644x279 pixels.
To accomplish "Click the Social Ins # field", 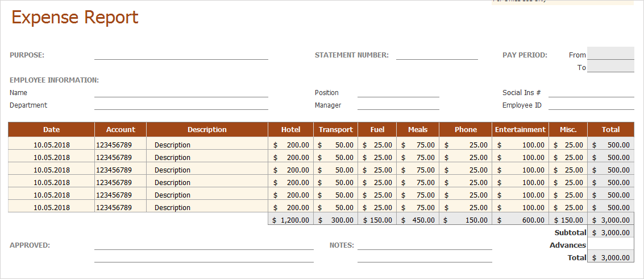I will pos(591,92).
